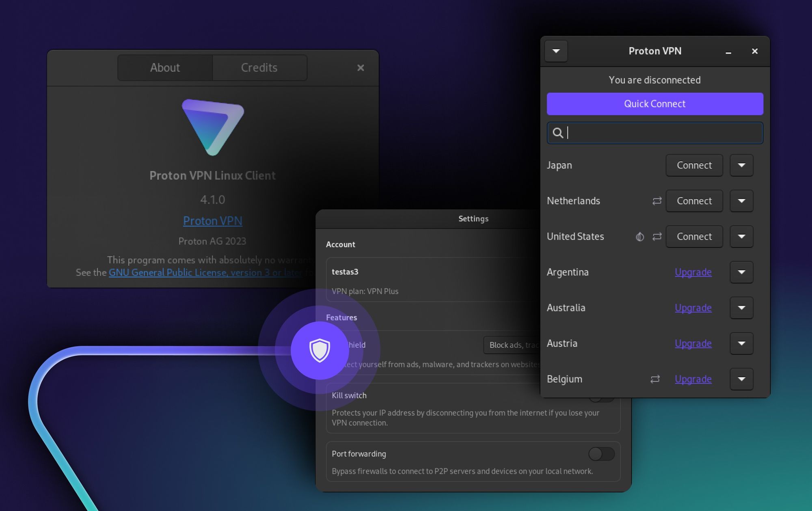The image size is (812, 511).
Task: Expand the server options dropdown for Argentina
Action: pyautogui.click(x=741, y=272)
